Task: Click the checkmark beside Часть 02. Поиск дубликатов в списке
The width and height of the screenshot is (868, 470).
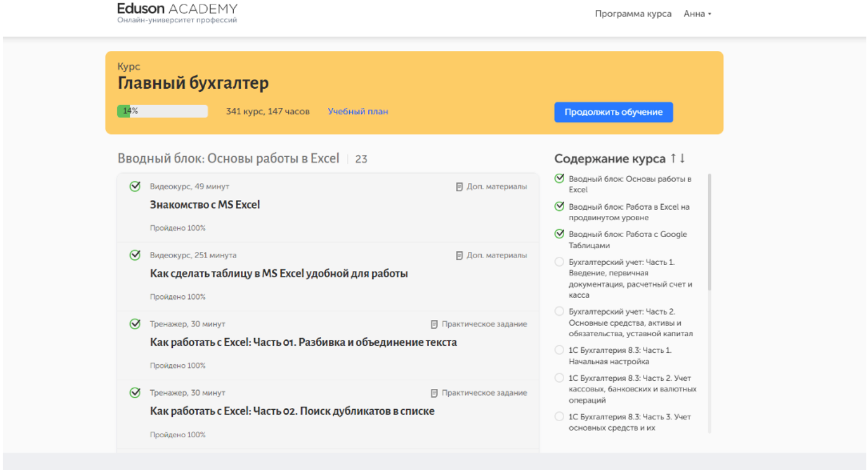Action: [x=135, y=393]
